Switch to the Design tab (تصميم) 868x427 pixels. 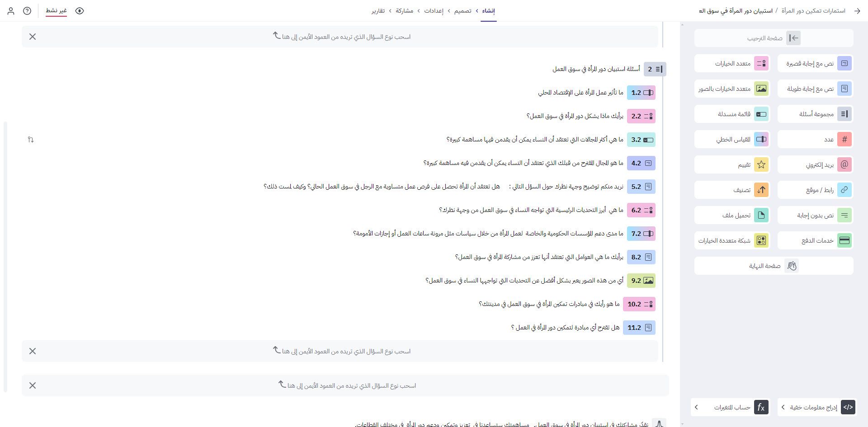[462, 11]
